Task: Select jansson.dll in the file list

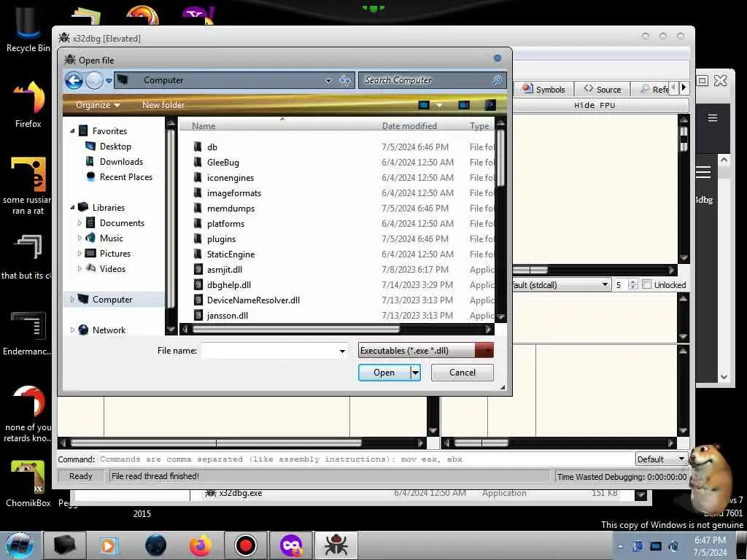Action: coord(228,315)
